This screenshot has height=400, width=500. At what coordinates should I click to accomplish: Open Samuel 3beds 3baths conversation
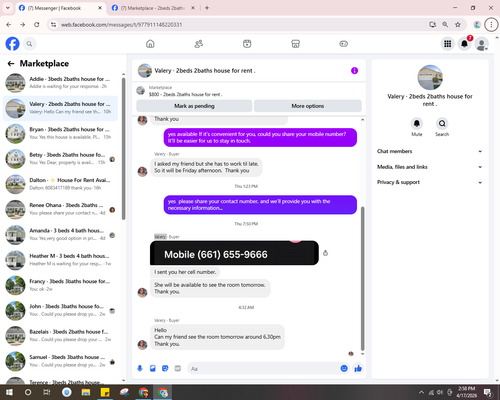[x=60, y=361]
